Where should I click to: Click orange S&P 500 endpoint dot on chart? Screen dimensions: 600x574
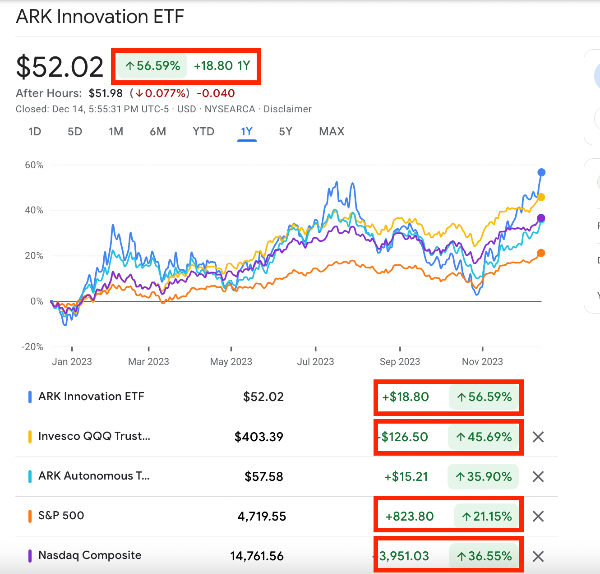(x=541, y=253)
